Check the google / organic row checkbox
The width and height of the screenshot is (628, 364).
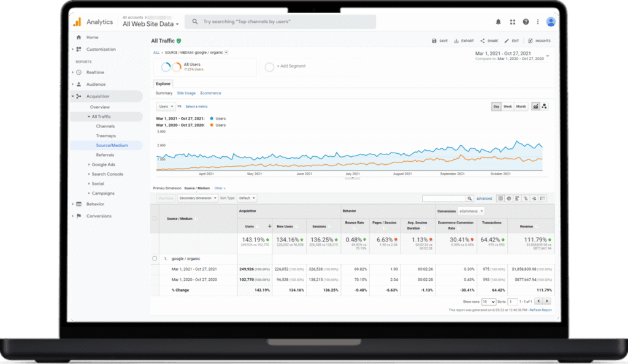155,259
